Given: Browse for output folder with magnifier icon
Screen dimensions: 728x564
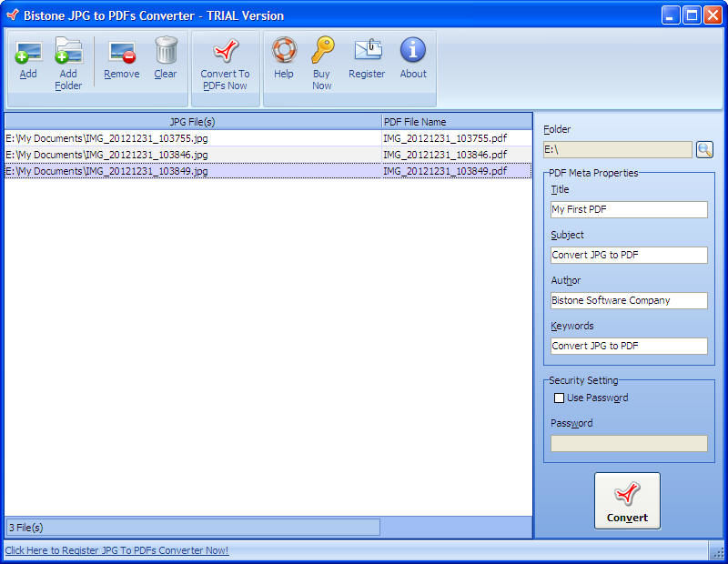Looking at the screenshot, I should pyautogui.click(x=704, y=149).
